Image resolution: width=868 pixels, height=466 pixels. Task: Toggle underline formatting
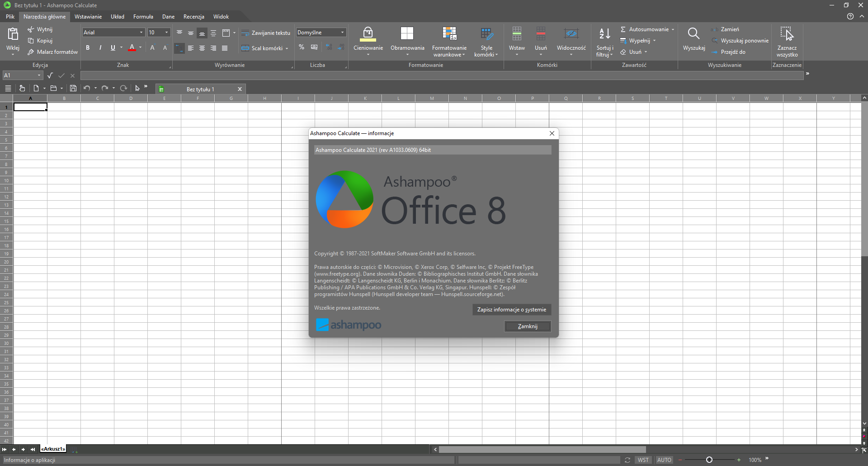(113, 48)
